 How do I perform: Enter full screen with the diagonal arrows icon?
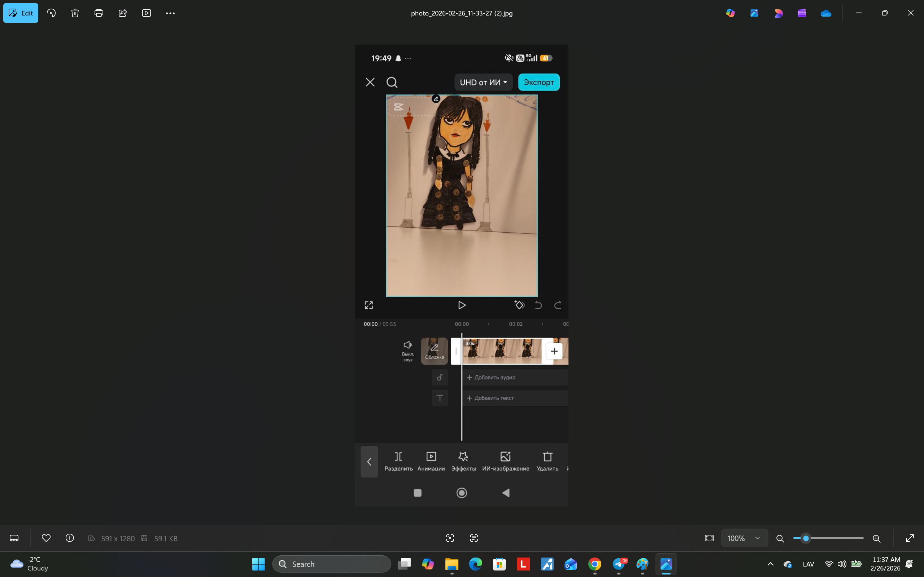click(910, 538)
